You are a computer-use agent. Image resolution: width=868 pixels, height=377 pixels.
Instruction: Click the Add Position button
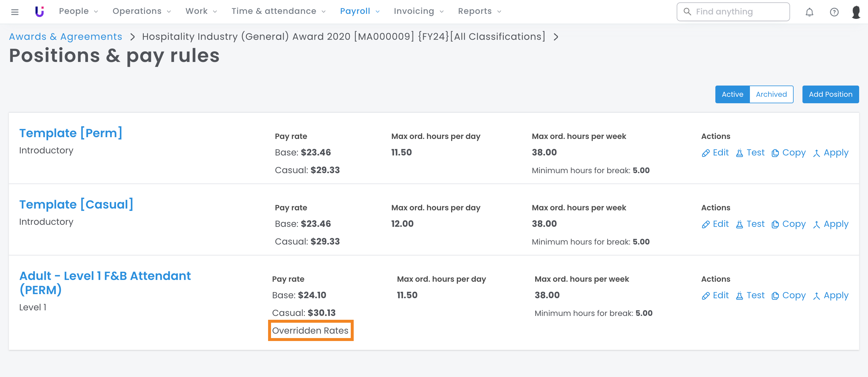(830, 94)
